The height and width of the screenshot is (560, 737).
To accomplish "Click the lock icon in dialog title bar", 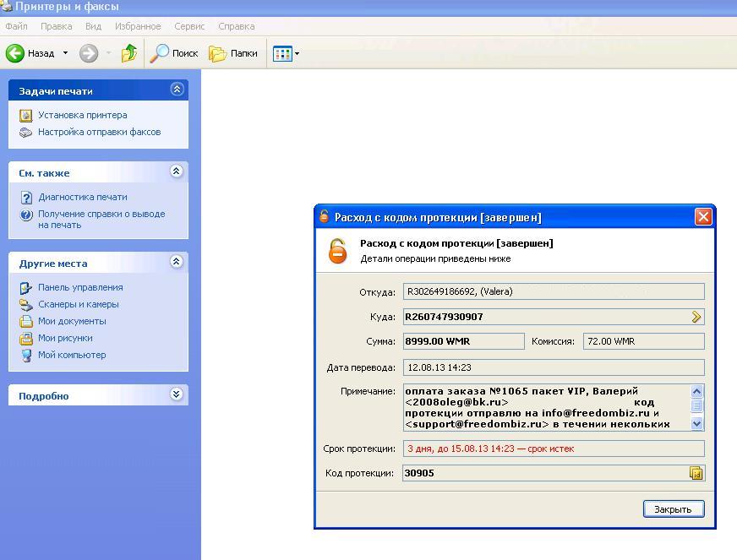I will pos(324,216).
